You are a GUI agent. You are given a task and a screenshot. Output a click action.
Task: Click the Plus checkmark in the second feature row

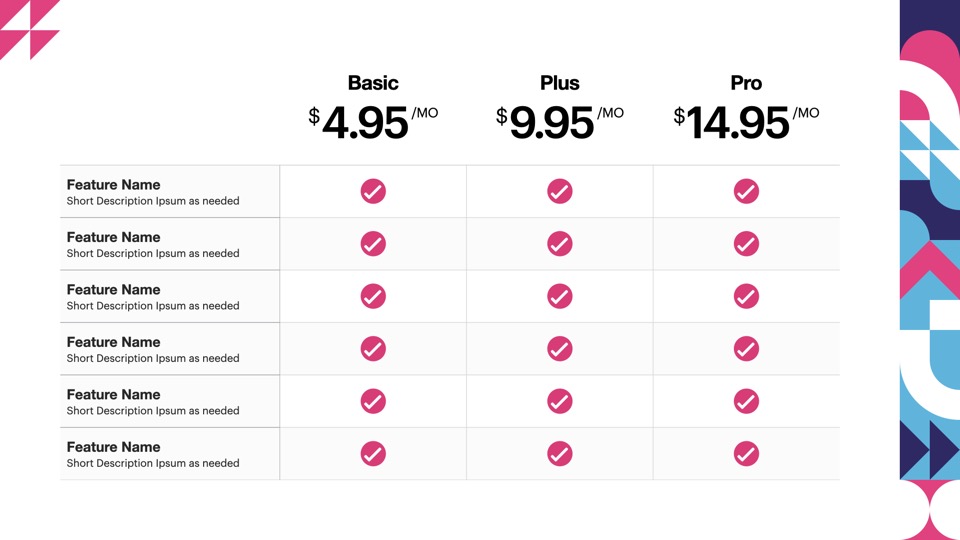pos(560,243)
